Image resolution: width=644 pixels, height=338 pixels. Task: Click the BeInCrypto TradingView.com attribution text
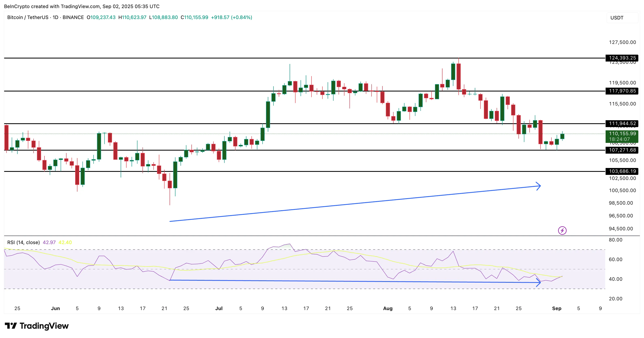(81, 6)
